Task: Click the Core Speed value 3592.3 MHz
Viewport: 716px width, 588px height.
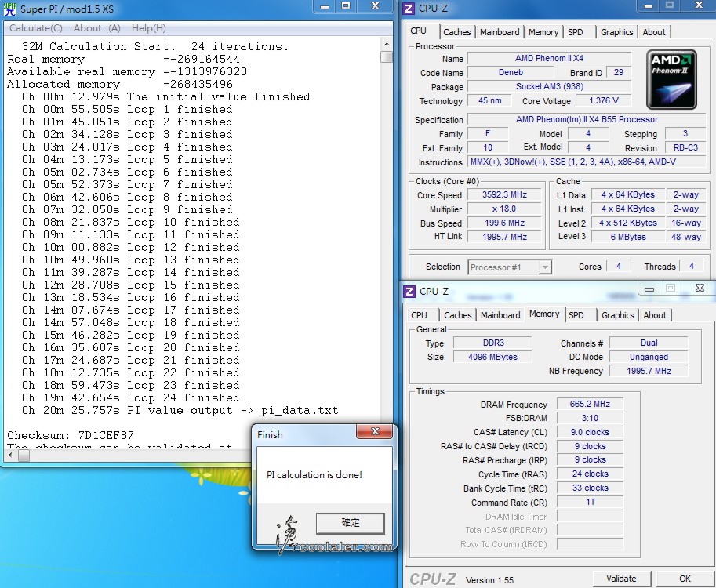Action: (504, 194)
